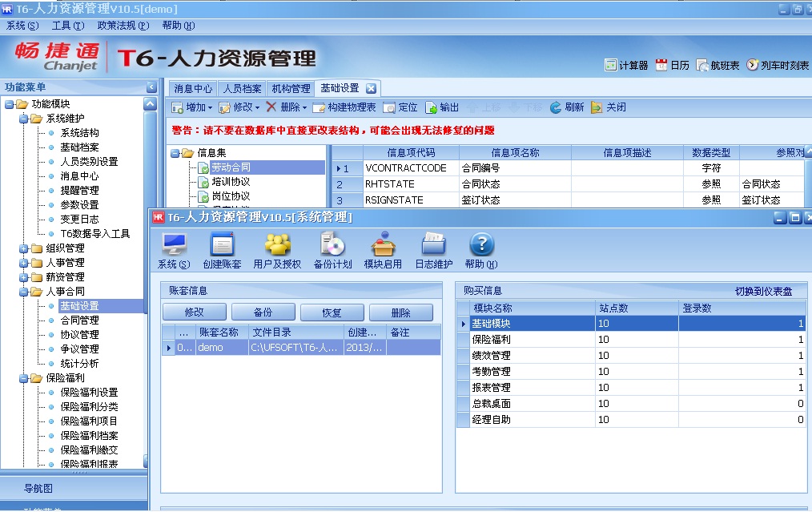This screenshot has width=812, height=512.
Task: Switch to the 消息中心 tab
Action: click(x=193, y=89)
